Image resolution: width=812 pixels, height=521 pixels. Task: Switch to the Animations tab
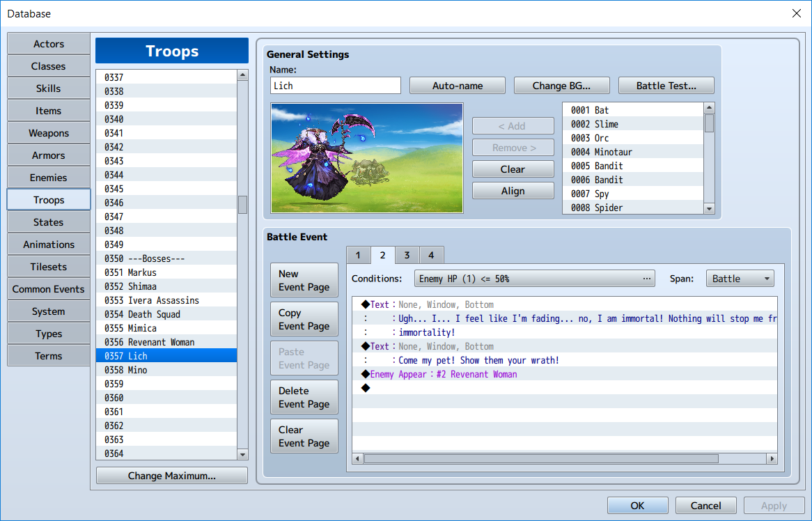click(49, 244)
